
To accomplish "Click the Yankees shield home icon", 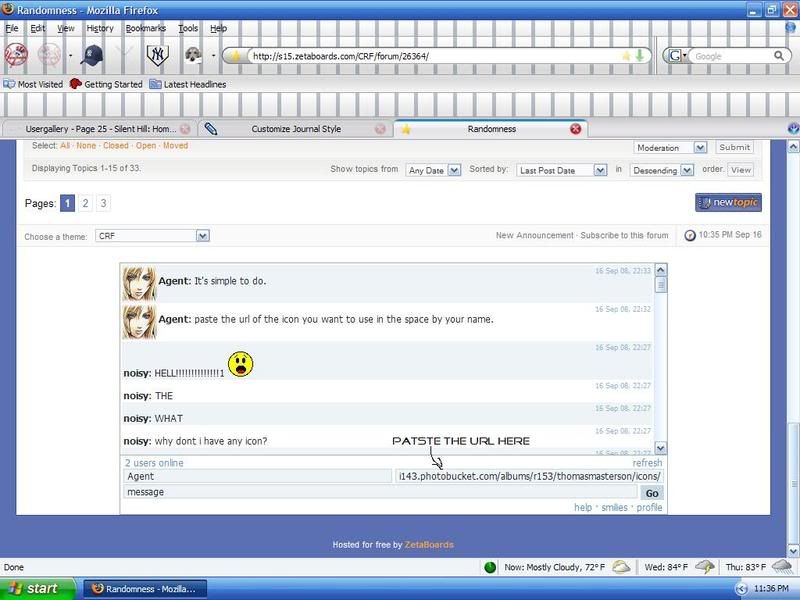I will [158, 55].
